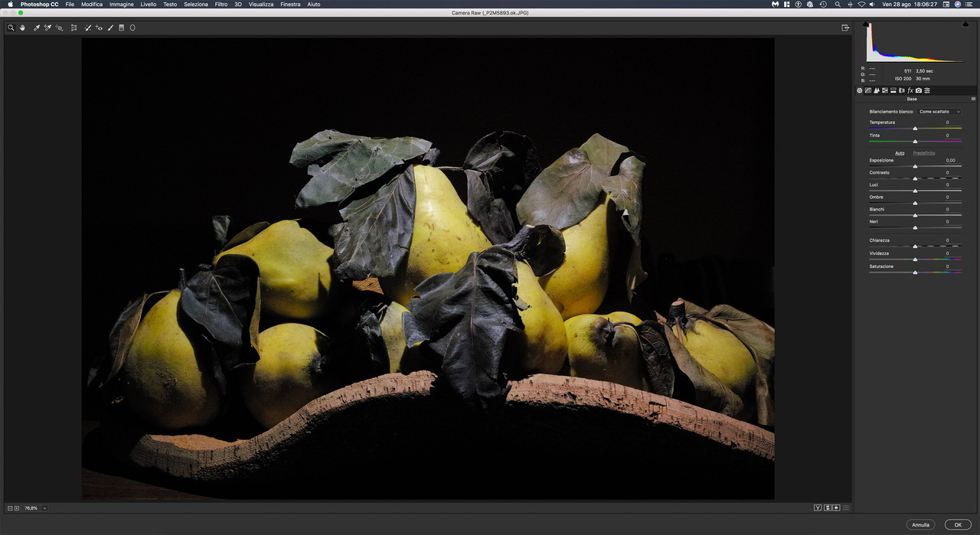This screenshot has height=535, width=980.
Task: Open the Detail panel icon
Action: pos(877,90)
